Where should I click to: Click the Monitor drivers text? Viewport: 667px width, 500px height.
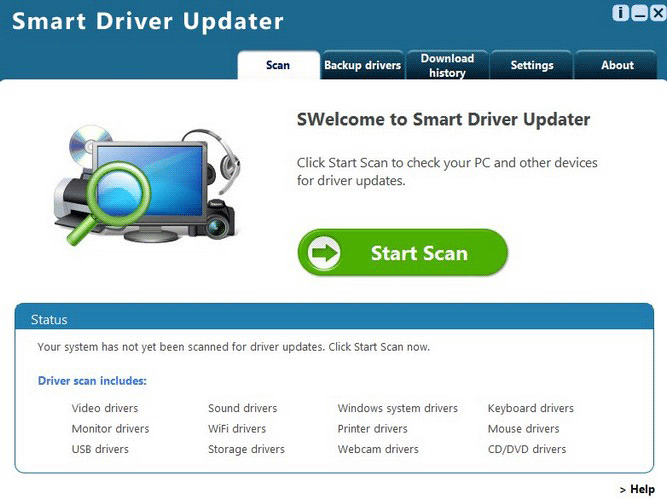pos(110,429)
